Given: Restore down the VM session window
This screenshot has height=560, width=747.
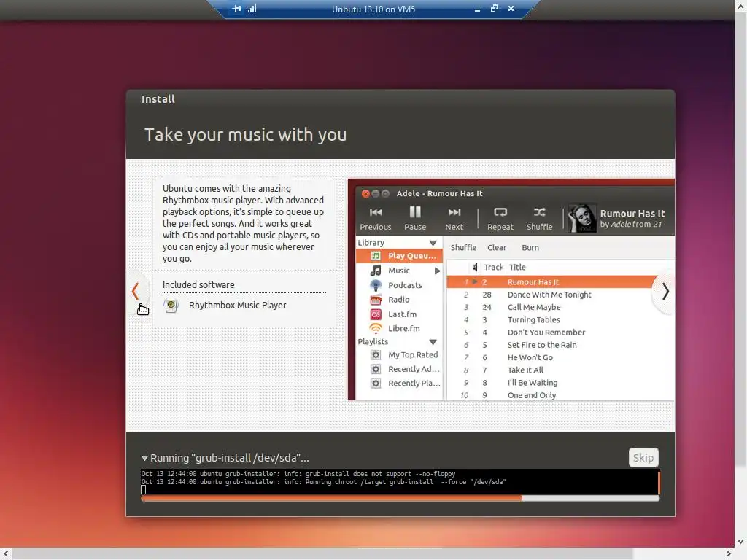Looking at the screenshot, I should (494, 9).
